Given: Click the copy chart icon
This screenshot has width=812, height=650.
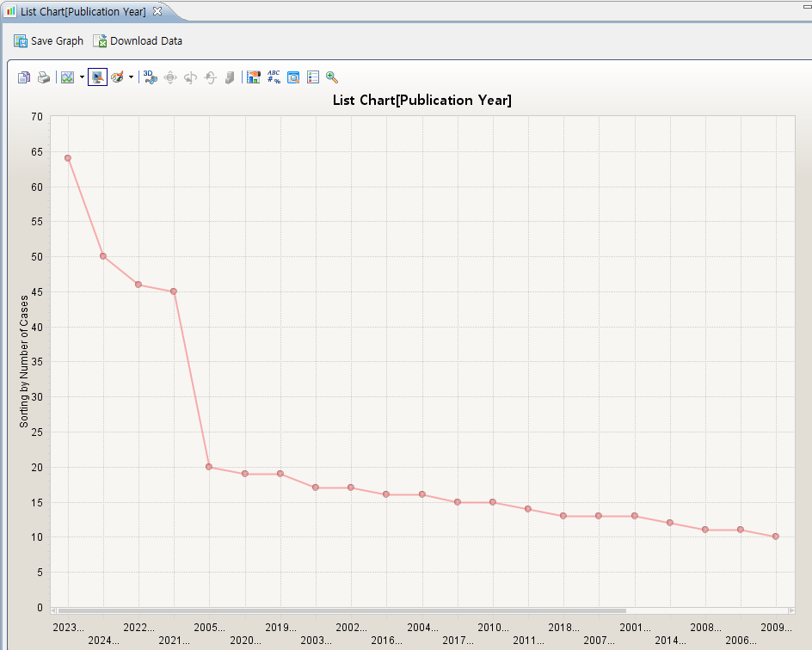Looking at the screenshot, I should [x=24, y=77].
